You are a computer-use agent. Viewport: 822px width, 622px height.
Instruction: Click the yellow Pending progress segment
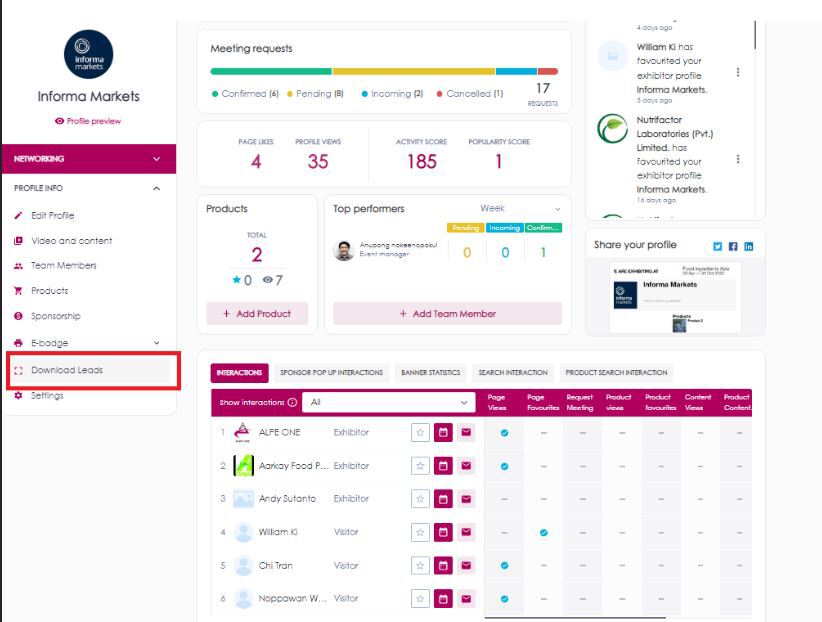[x=414, y=71]
